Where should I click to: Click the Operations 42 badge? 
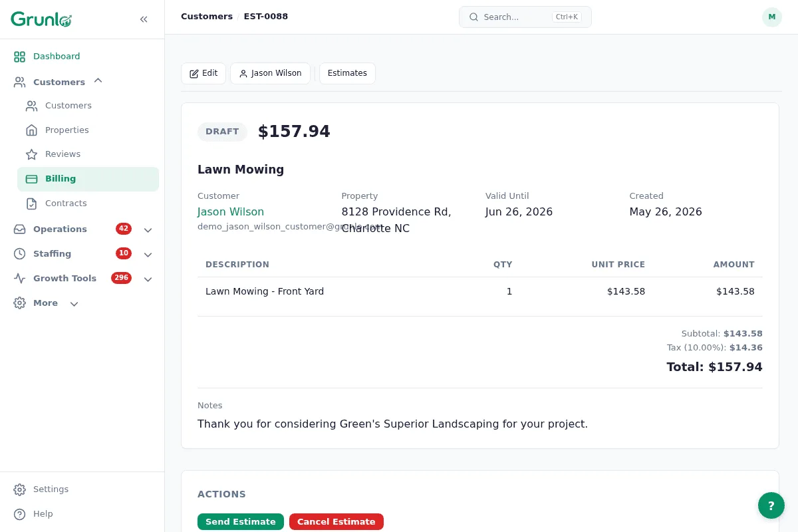tap(124, 229)
